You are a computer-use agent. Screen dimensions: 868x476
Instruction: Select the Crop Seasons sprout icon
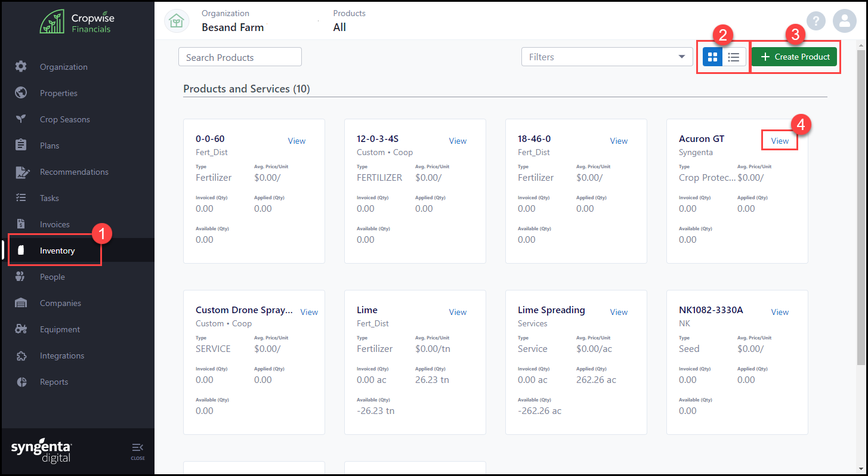21,119
